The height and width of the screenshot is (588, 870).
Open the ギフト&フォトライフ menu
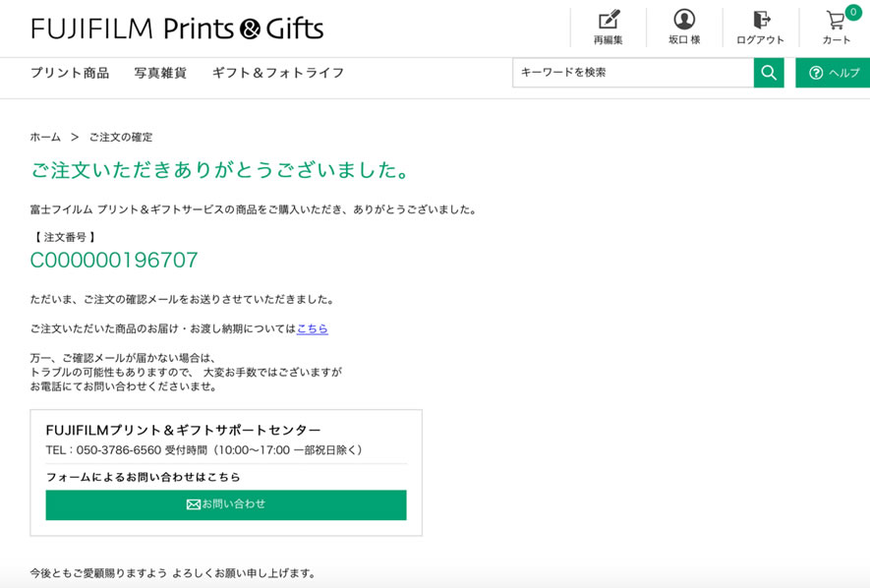[x=278, y=73]
